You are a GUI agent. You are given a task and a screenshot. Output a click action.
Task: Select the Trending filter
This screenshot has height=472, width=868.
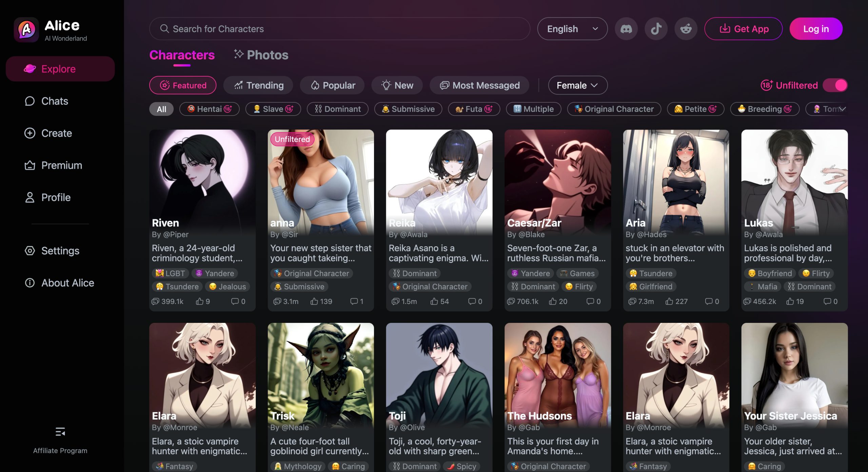258,85
